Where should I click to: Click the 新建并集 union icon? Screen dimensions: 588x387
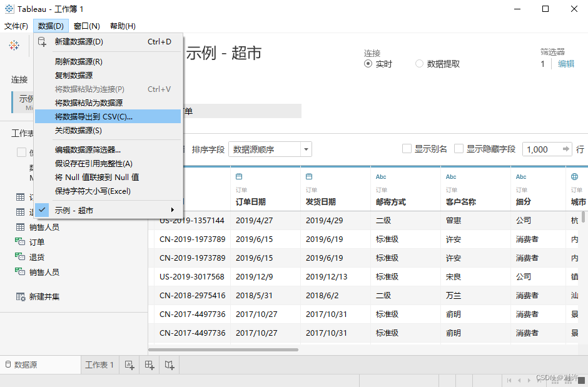[x=20, y=297]
